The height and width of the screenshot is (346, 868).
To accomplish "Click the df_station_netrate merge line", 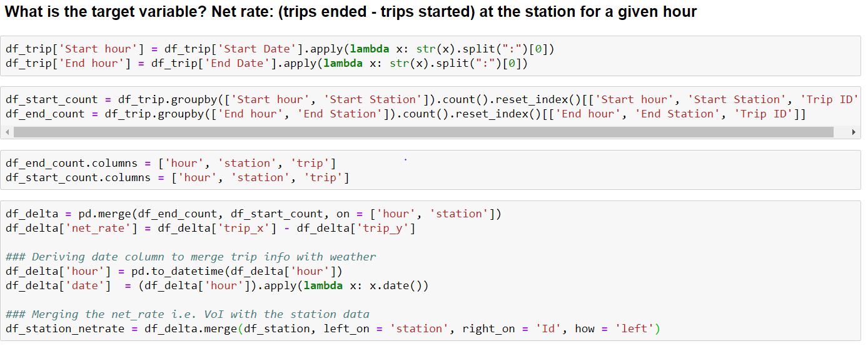I will click(x=333, y=329).
